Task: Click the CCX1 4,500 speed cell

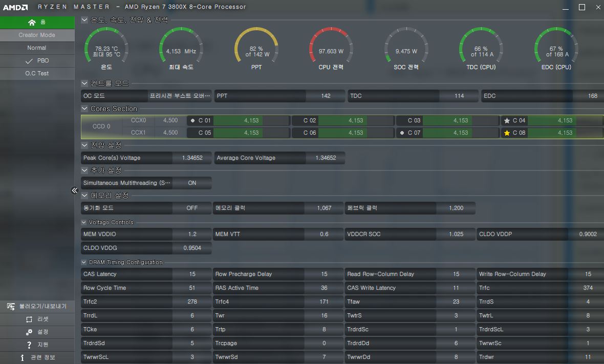Action: coord(170,133)
